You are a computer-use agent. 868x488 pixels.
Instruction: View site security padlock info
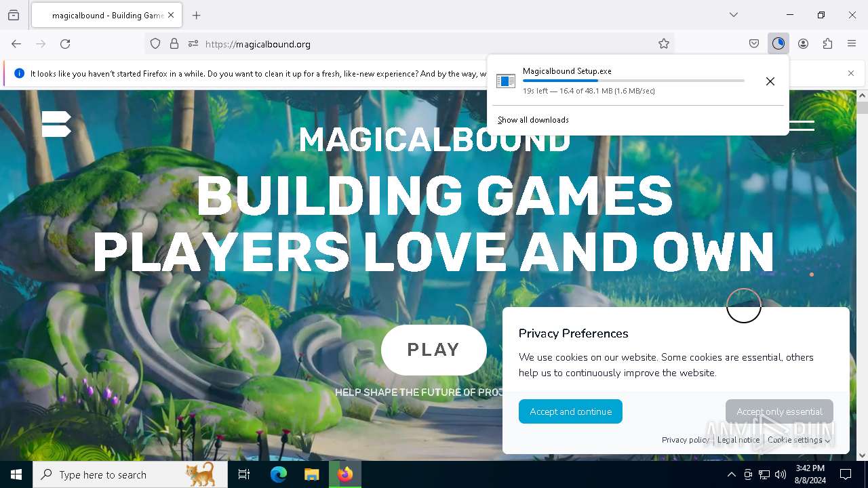click(x=174, y=44)
